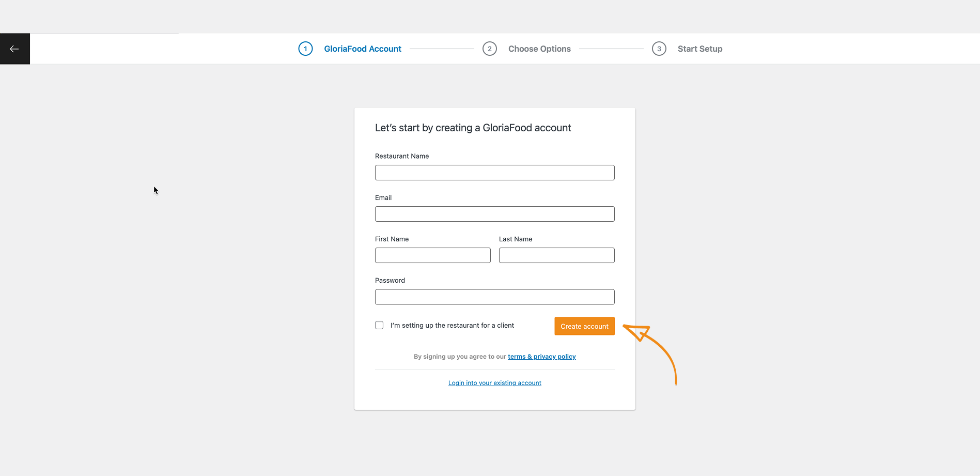Viewport: 980px width, 476px height.
Task: Click the step 1 circle icon
Action: (305, 49)
